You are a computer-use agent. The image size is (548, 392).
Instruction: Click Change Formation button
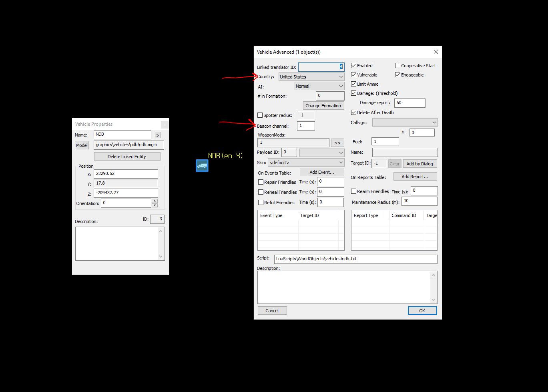323,106
